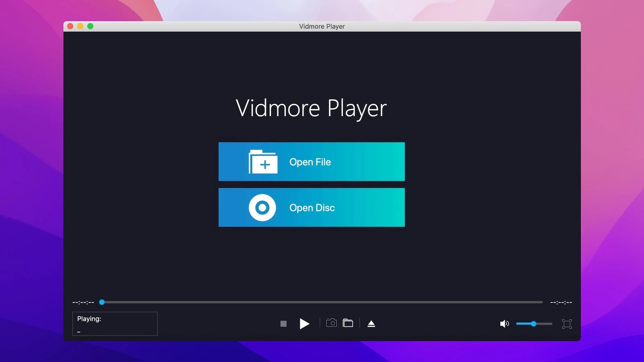Screen dimensions: 644x362
Task: Mute audio by clicking the speaker icon
Action: 504,323
